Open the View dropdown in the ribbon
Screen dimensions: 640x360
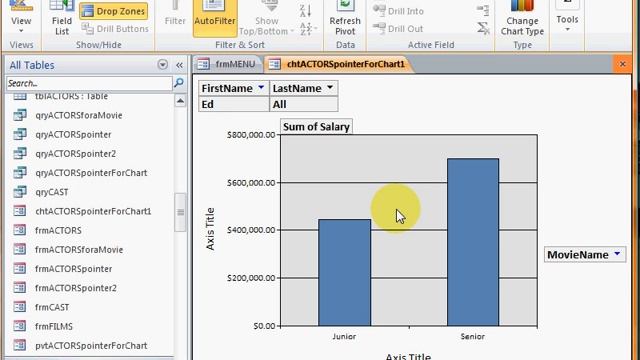(21, 18)
